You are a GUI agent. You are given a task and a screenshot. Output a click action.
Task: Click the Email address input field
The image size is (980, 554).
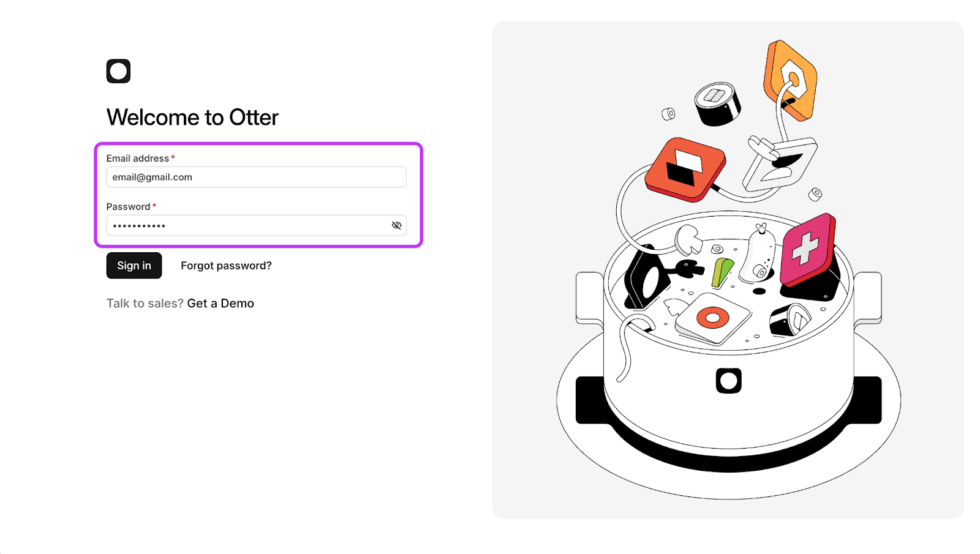coord(256,177)
